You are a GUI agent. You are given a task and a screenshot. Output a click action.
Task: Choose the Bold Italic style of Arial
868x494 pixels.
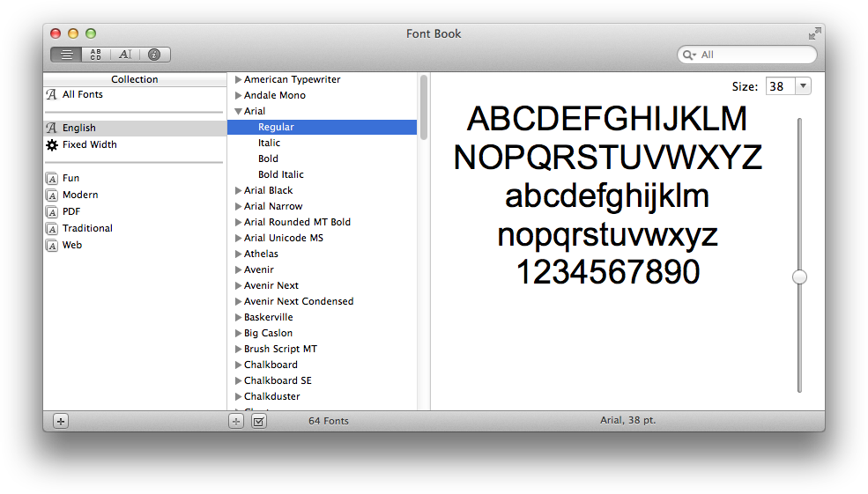pos(280,174)
